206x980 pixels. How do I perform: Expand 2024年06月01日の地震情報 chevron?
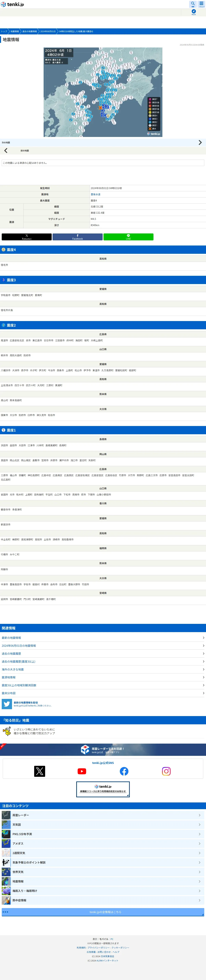203,646
